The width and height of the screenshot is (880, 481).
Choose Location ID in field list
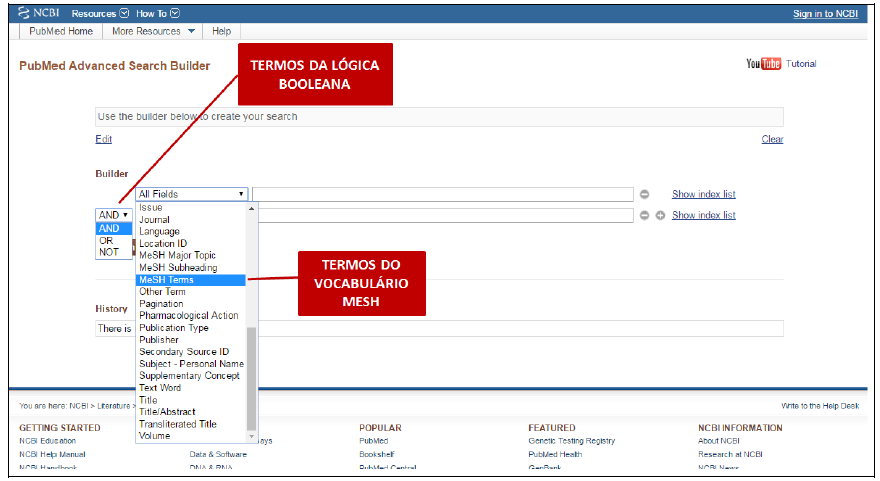tap(190, 244)
